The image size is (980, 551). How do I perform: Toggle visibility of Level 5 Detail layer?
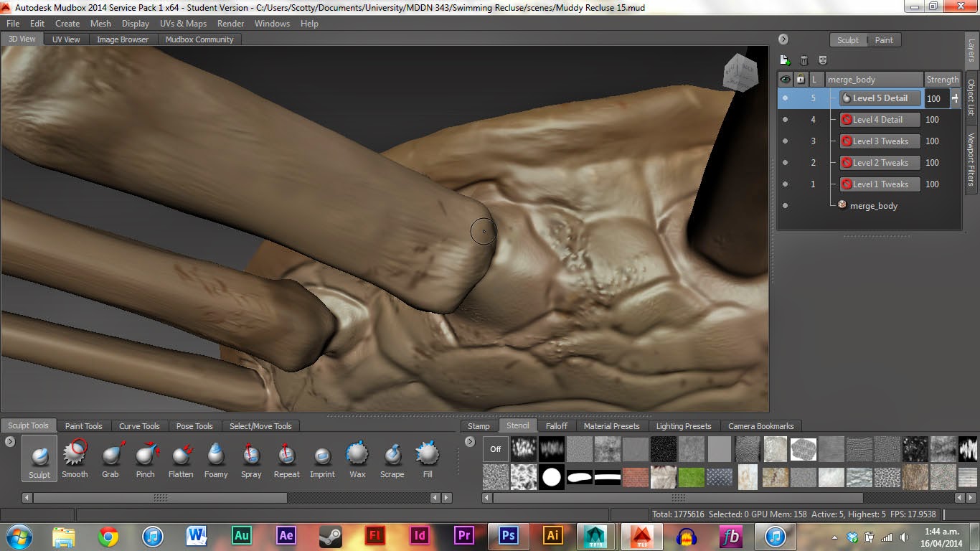tap(785, 98)
